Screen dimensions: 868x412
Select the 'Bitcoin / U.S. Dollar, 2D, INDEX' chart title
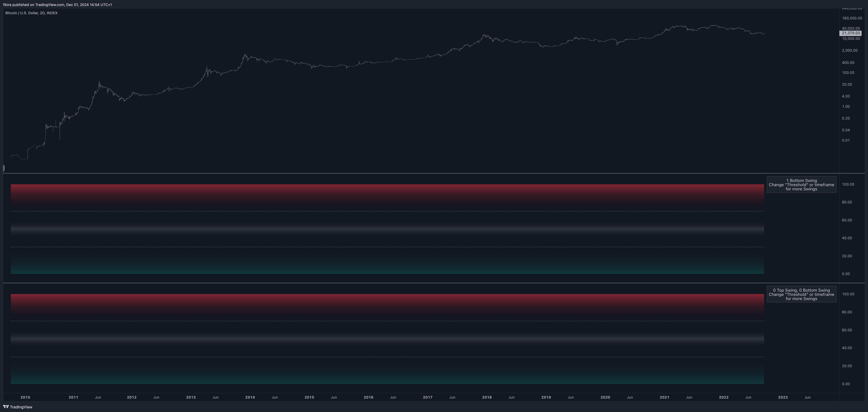[31, 13]
